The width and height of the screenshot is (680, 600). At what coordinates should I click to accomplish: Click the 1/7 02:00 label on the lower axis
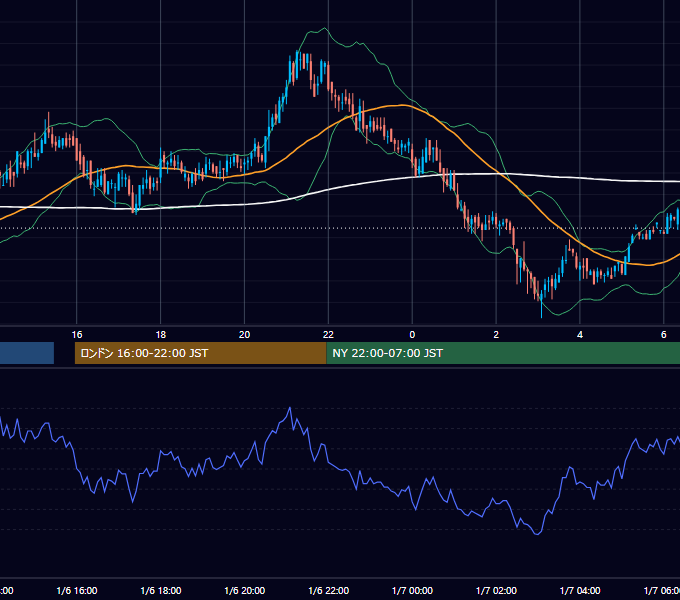pos(496,590)
